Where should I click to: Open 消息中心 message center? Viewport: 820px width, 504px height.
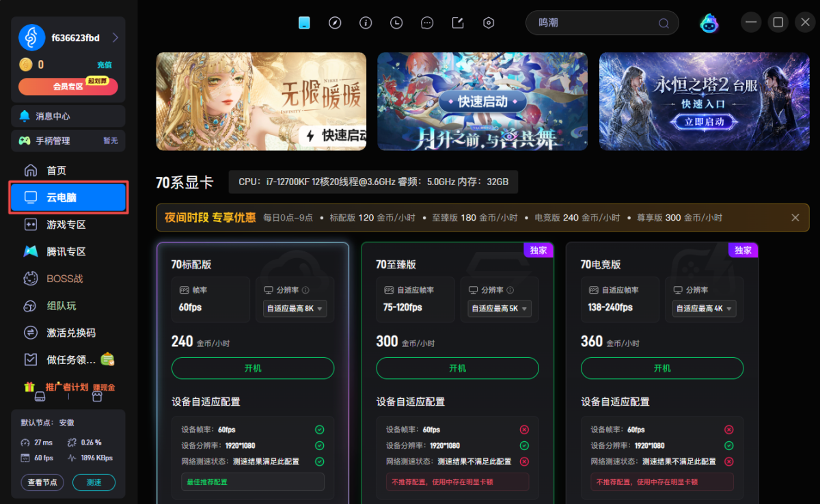68,116
